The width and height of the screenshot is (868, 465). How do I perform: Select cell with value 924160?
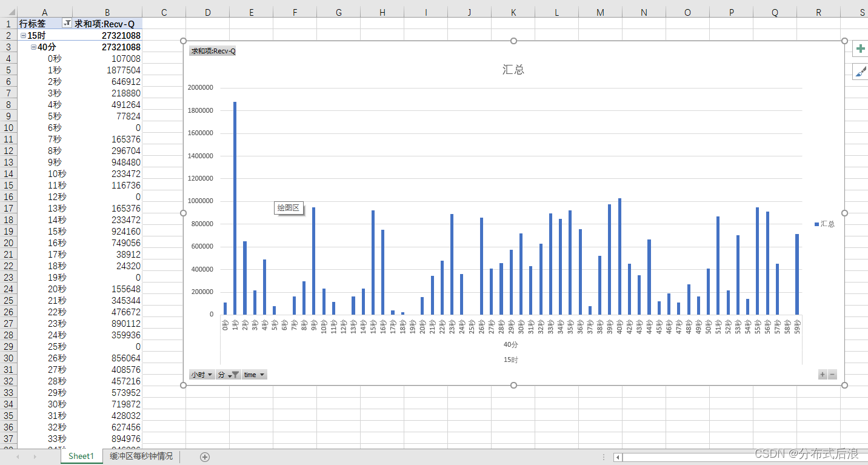click(107, 231)
